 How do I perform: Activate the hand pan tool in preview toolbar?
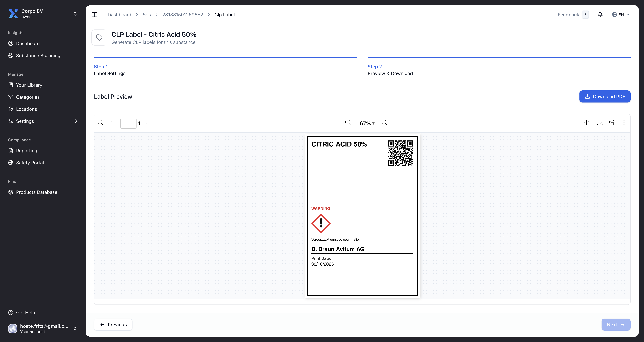click(587, 122)
